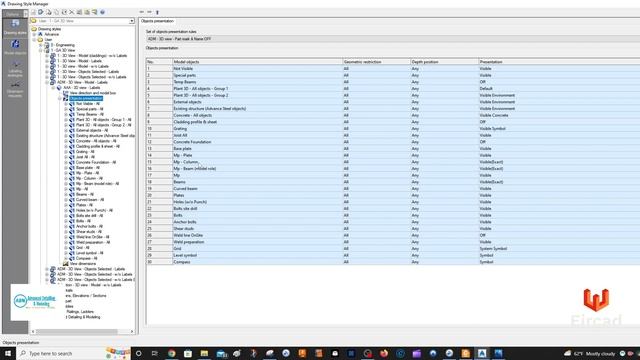The image size is (640, 360).
Task: Select the 'View dimensions' tree item
Action: coord(83,263)
